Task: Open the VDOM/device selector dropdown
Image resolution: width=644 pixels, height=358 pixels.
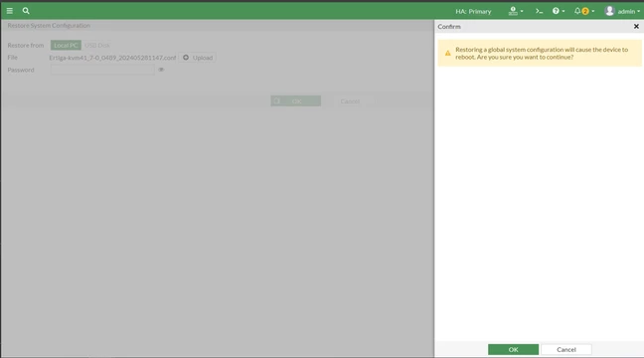Action: point(516,11)
